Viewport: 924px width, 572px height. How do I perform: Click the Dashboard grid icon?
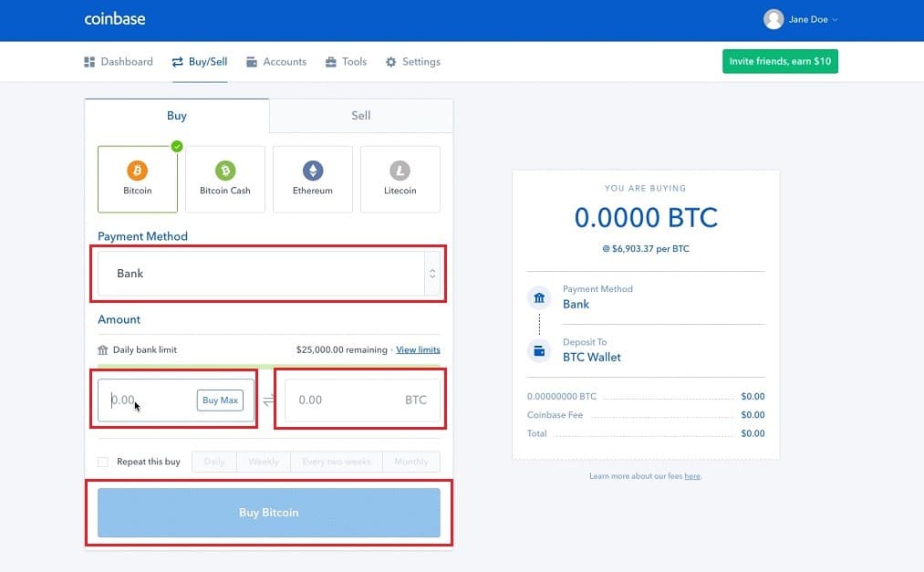89,62
